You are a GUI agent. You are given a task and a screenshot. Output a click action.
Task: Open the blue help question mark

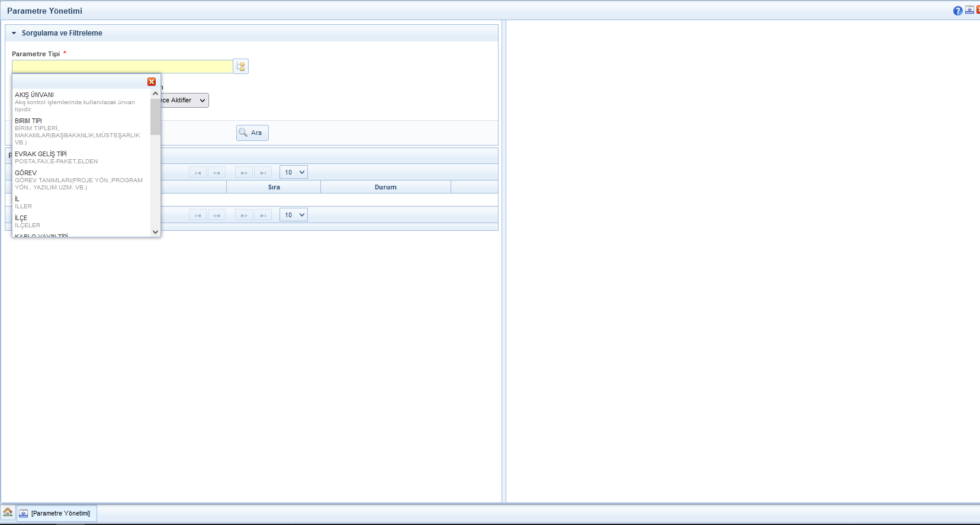point(957,11)
